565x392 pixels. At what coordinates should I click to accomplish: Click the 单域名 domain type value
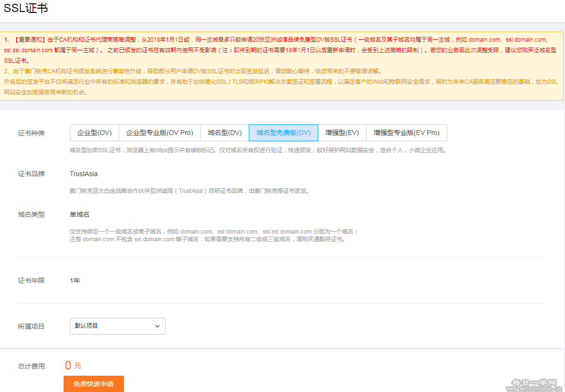click(79, 214)
